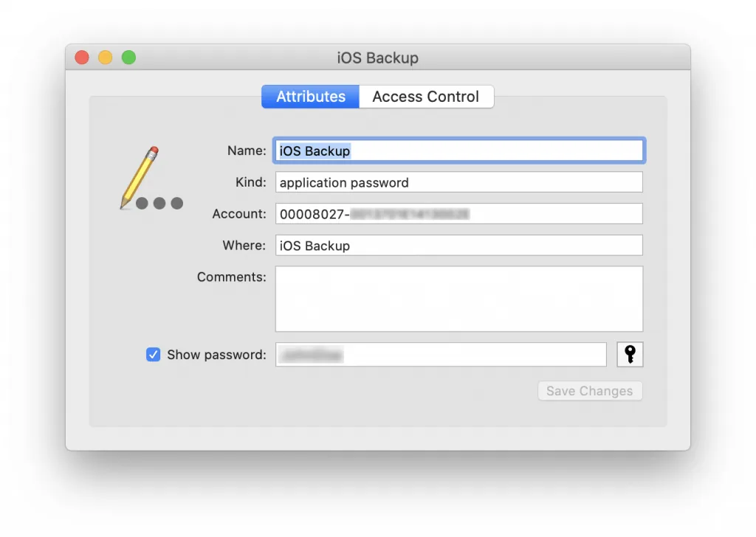Viewport: 756px width, 537px height.
Task: Select the Where text field
Action: click(458, 246)
